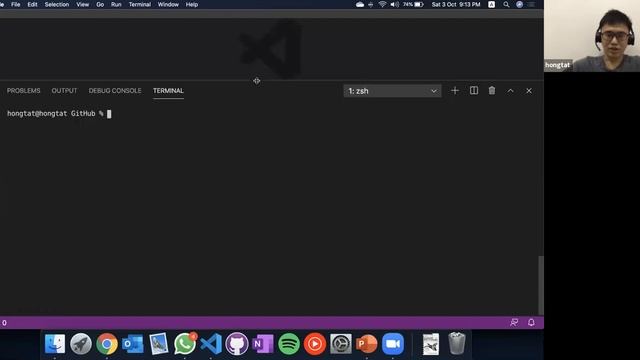Open Microsoft Outlook from the dock
640x360 pixels.
pos(133,344)
